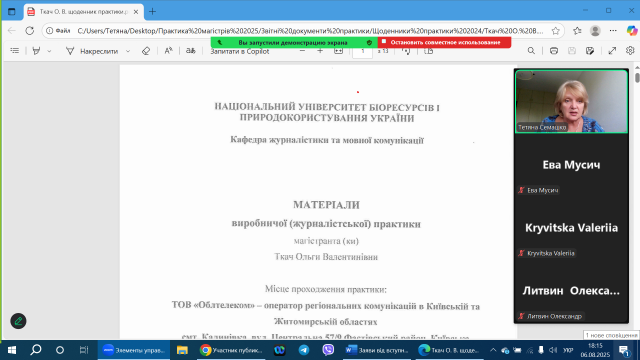Click the browser refresh button

click(29, 31)
